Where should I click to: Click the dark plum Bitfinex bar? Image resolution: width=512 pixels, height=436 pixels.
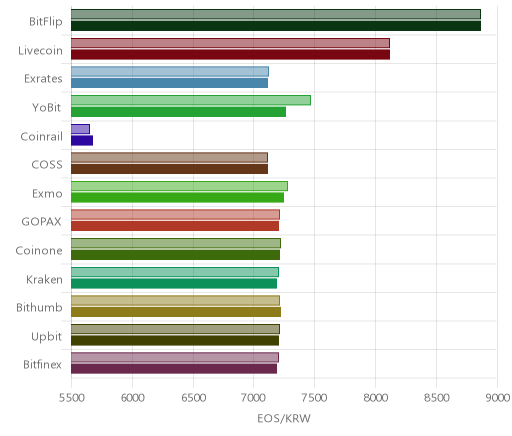[174, 369]
